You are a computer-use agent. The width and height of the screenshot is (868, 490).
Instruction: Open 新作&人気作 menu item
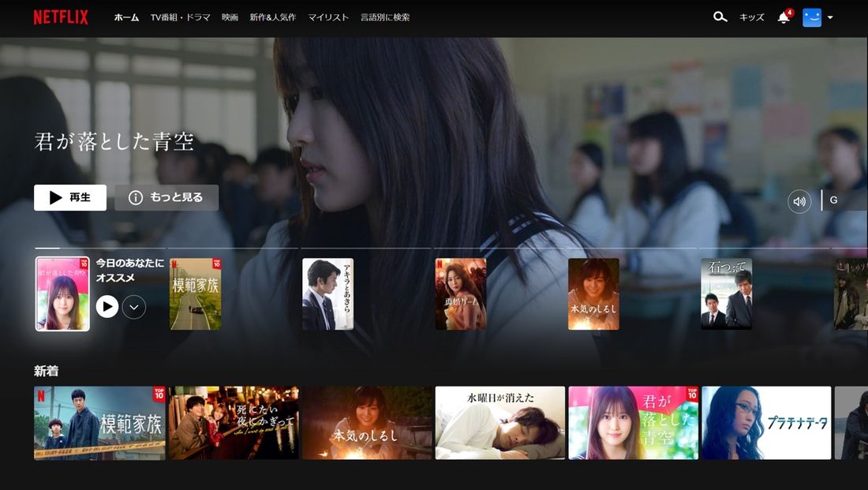click(273, 17)
